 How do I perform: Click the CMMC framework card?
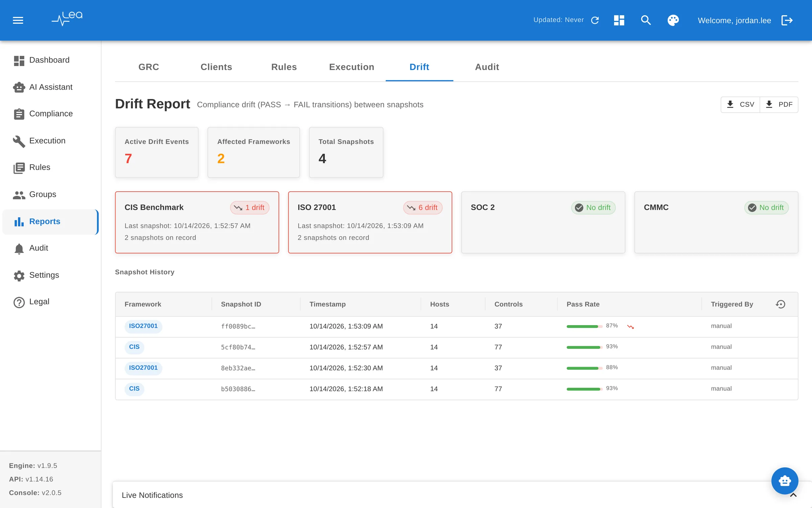pyautogui.click(x=716, y=222)
